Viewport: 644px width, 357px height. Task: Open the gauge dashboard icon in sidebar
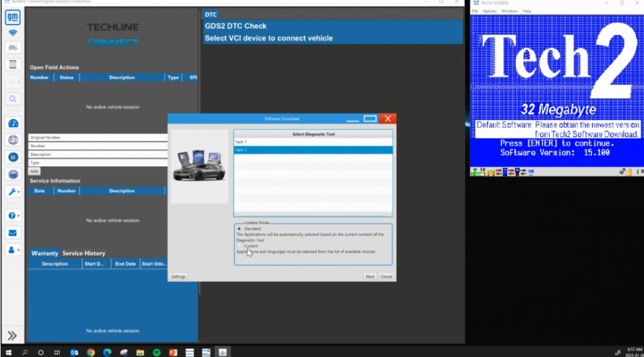pos(13,123)
